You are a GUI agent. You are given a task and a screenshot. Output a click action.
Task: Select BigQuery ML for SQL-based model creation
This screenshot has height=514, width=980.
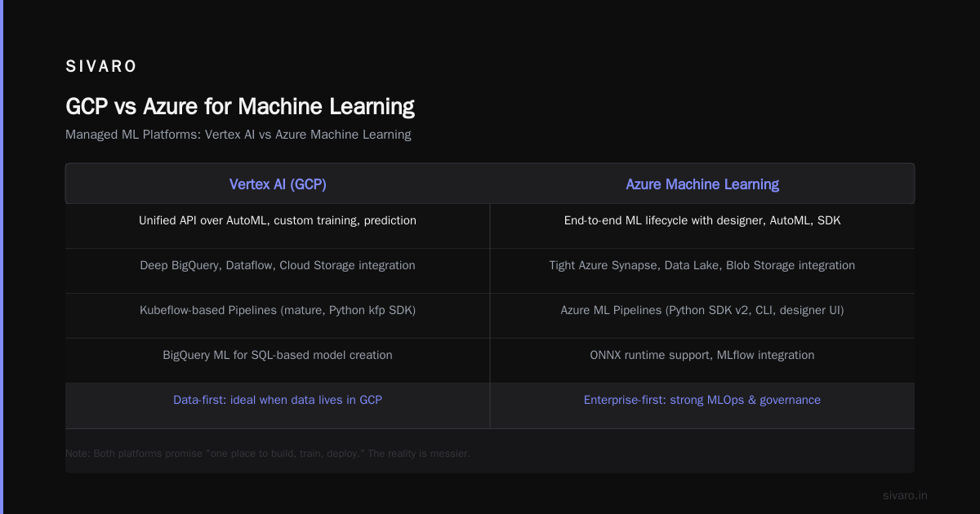point(278,355)
